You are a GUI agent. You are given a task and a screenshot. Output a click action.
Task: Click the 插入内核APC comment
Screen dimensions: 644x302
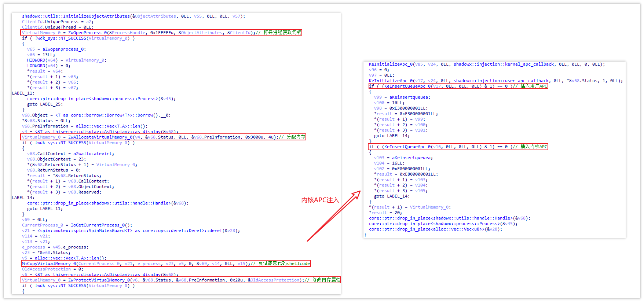[x=534, y=147]
